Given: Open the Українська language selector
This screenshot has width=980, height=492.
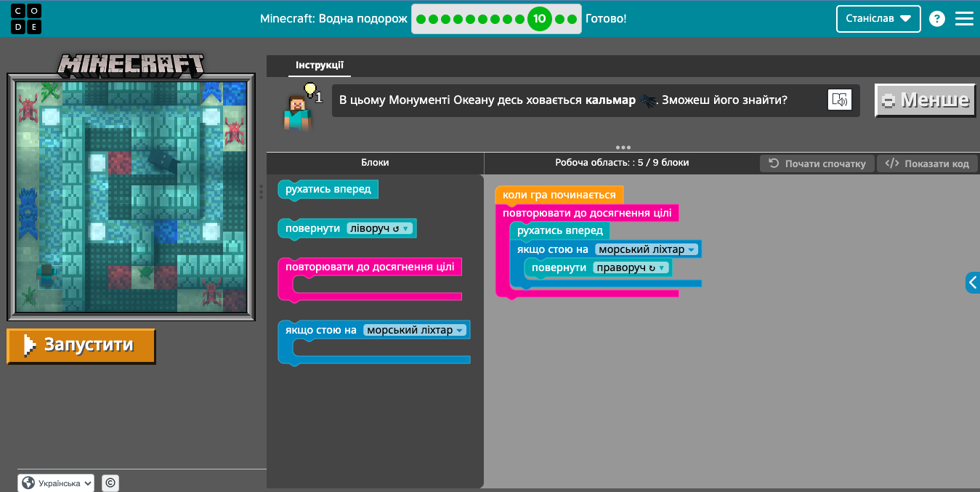Looking at the screenshot, I should click(x=57, y=483).
